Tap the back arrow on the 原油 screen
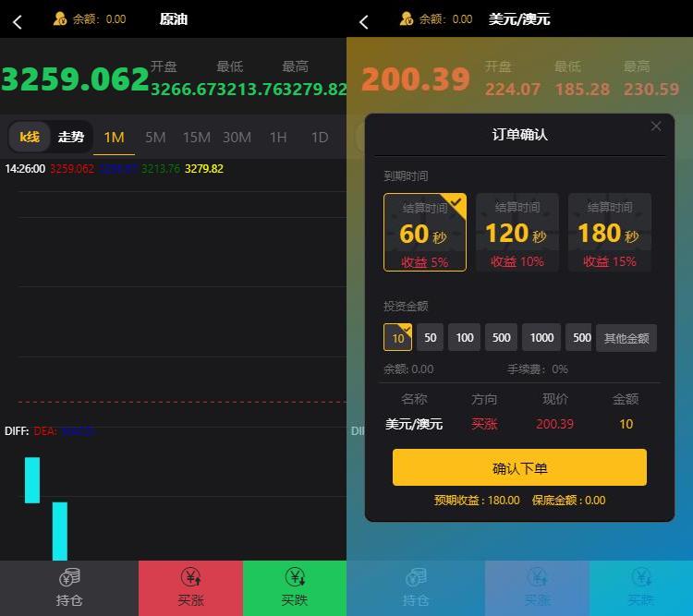The height and width of the screenshot is (616, 693). click(x=18, y=21)
